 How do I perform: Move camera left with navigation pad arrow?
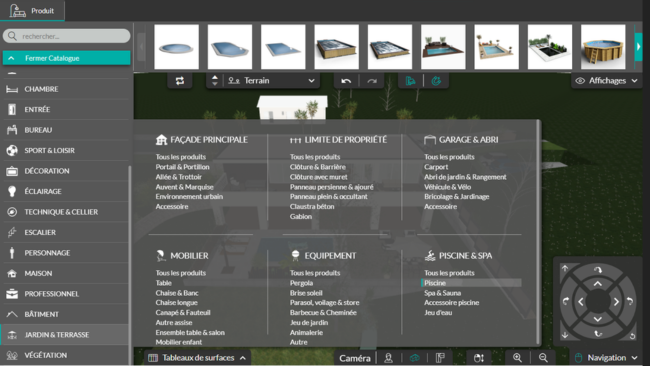pyautogui.click(x=580, y=302)
